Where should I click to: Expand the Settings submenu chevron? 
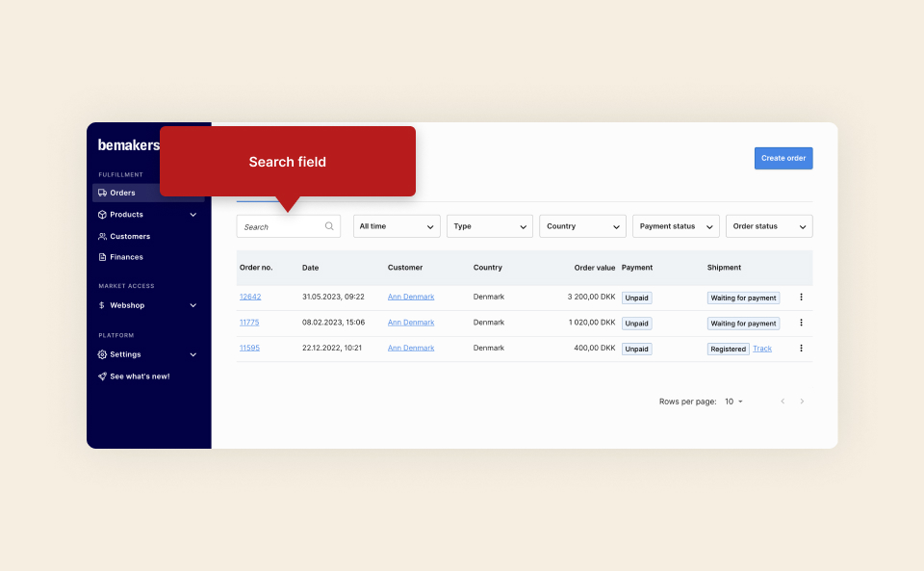193,354
